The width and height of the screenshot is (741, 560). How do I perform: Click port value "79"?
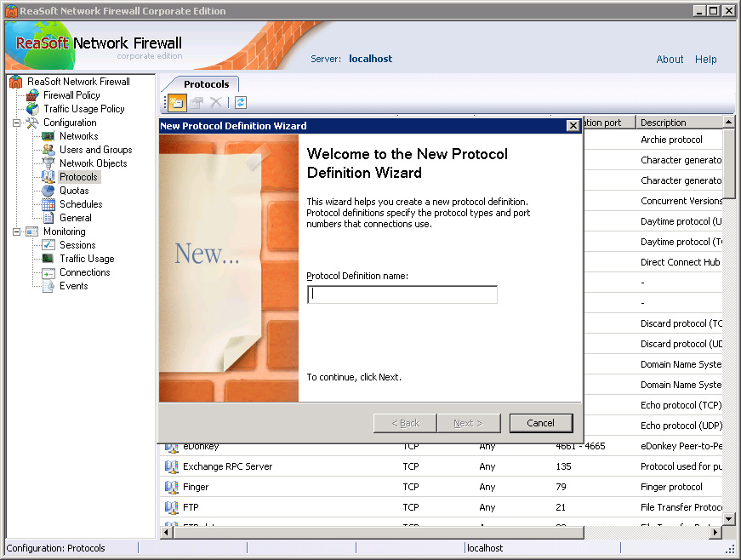(561, 487)
